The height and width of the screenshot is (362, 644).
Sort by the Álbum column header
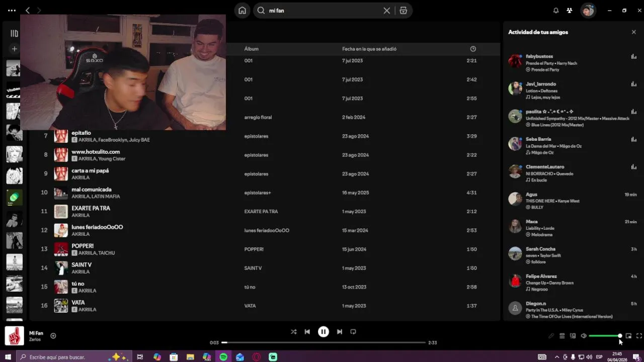coord(252,49)
